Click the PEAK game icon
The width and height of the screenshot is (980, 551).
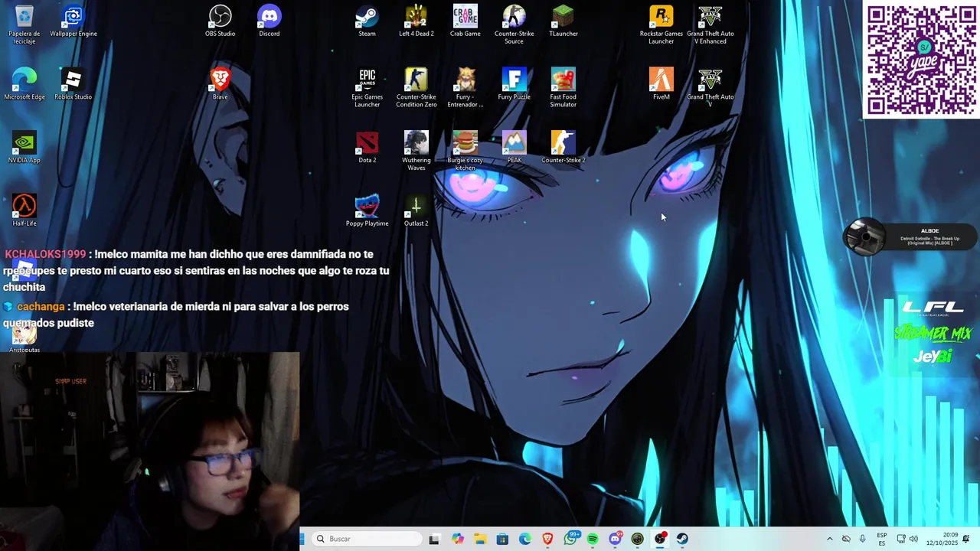[x=514, y=147]
